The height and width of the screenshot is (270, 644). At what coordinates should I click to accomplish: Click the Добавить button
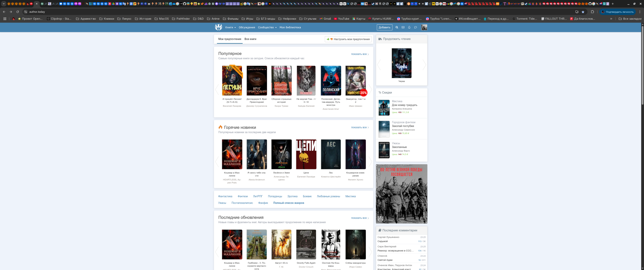click(384, 27)
